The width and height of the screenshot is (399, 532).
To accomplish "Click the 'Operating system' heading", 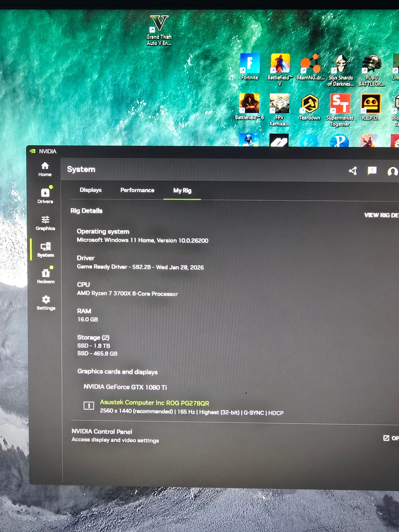I will 103,232.
